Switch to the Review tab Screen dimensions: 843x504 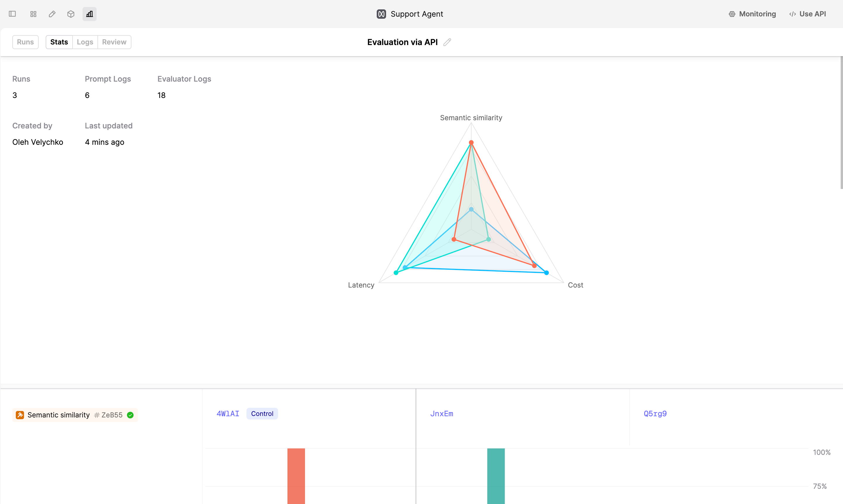point(114,42)
